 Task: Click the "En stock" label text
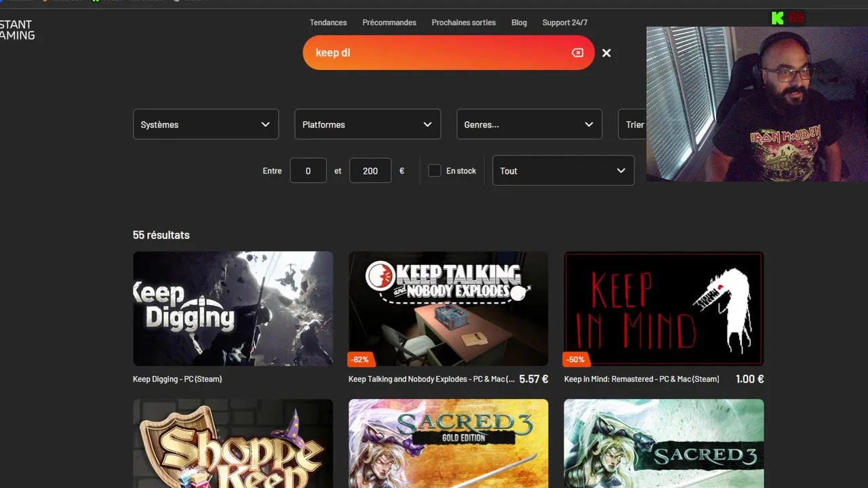tap(461, 171)
